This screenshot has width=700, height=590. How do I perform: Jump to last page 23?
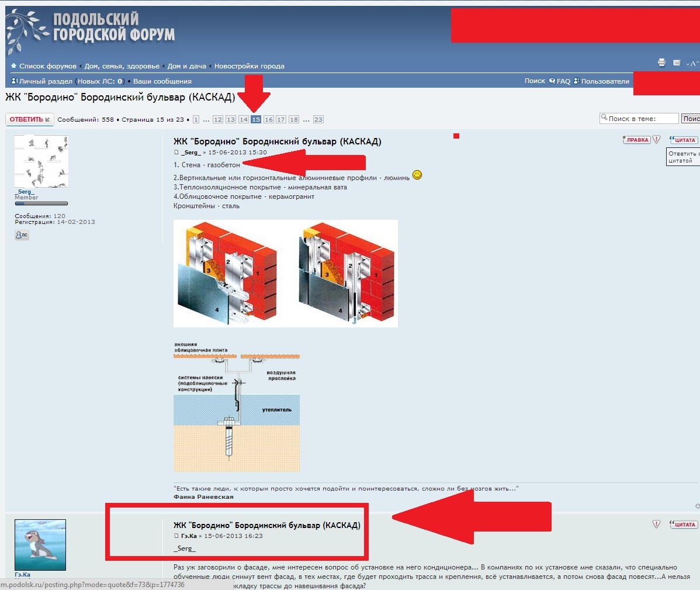click(x=318, y=119)
